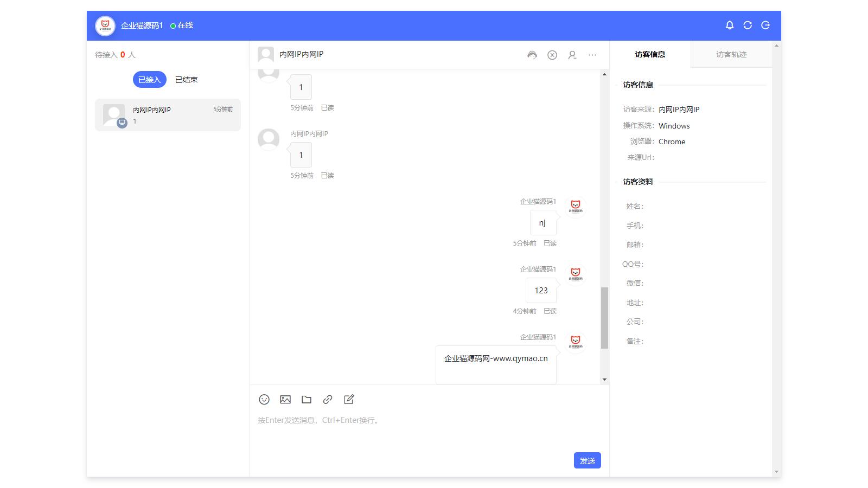This screenshot has height=488, width=868.
Task: Show 已结束 conversations
Action: coord(186,79)
